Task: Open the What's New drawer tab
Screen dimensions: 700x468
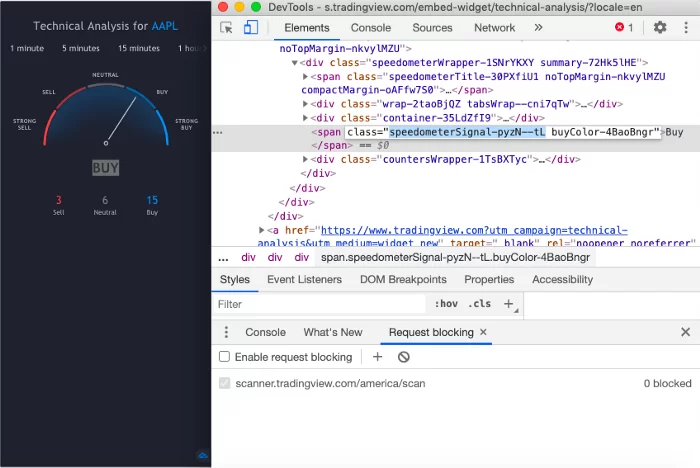Action: [333, 332]
